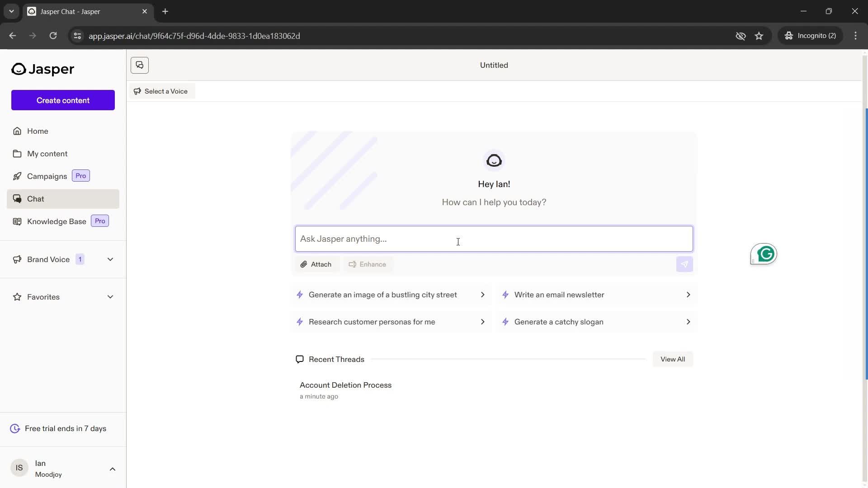Image resolution: width=868 pixels, height=488 pixels.
Task: Click the Account Deletion Process thread
Action: (345, 385)
